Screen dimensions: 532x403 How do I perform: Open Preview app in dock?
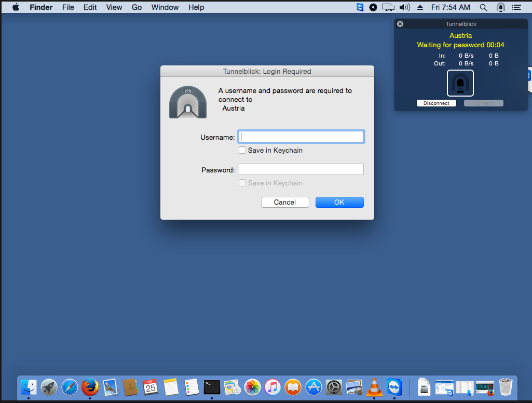tap(354, 387)
